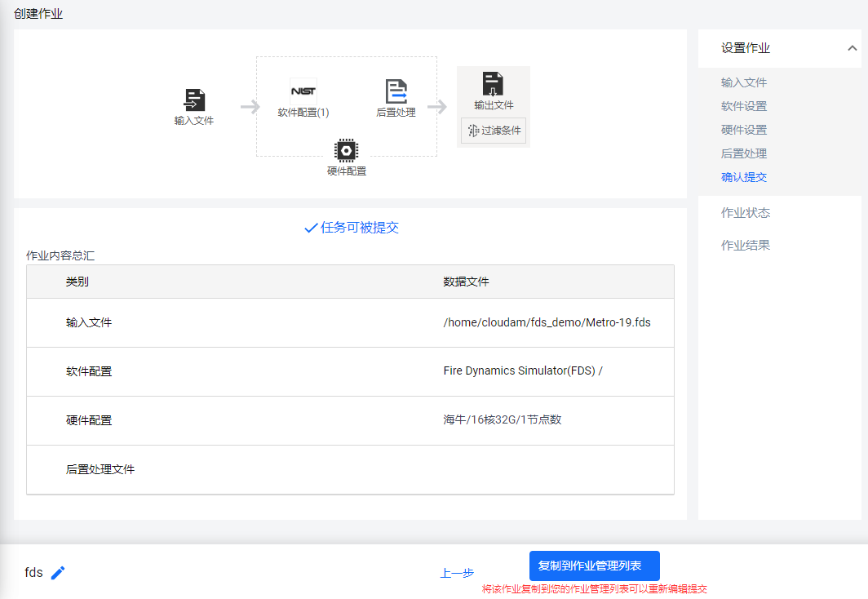
Task: Click the 输入文件 row label in table
Action: click(89, 322)
